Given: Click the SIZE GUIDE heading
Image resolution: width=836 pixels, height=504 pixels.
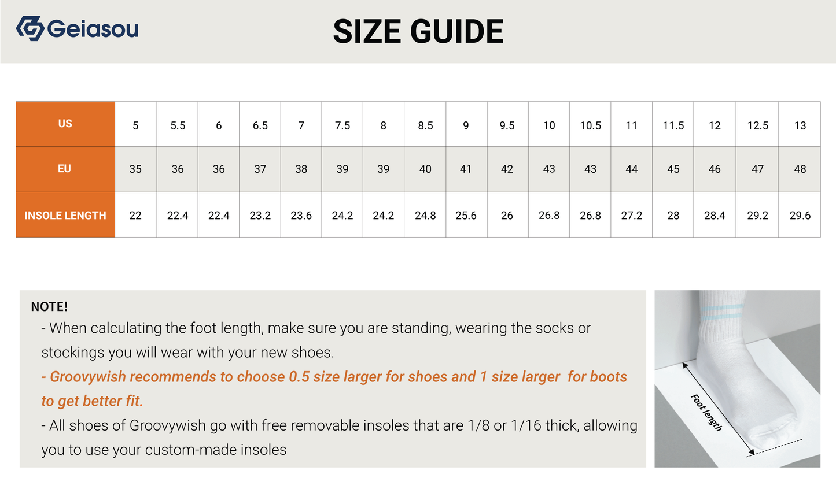Looking at the screenshot, I should tap(418, 32).
